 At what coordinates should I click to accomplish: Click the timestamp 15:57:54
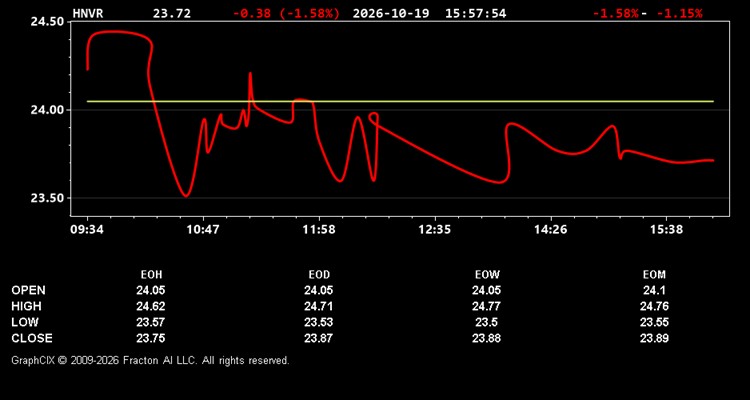click(475, 13)
